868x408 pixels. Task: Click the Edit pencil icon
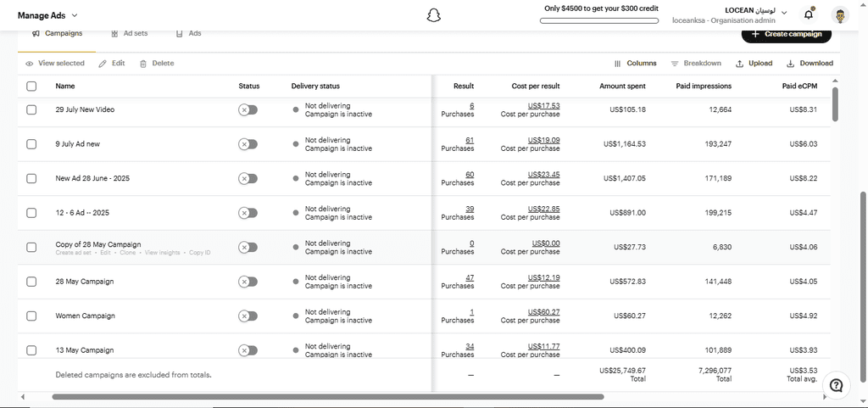pyautogui.click(x=103, y=64)
